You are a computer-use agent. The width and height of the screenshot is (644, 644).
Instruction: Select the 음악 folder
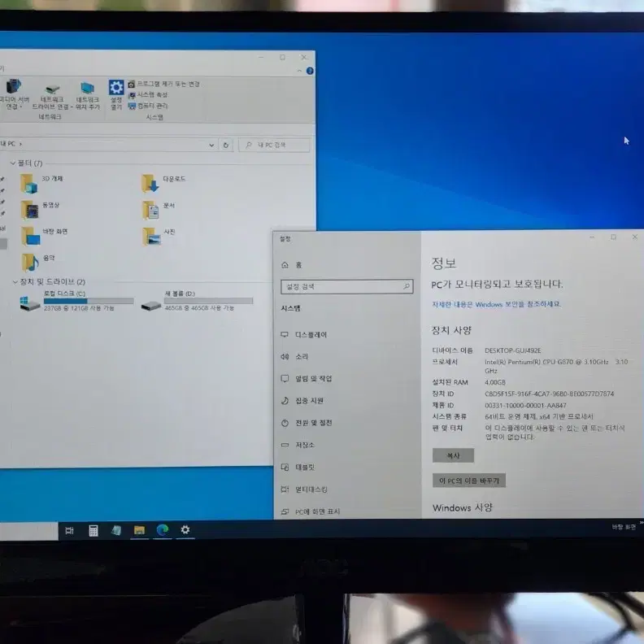click(x=37, y=262)
